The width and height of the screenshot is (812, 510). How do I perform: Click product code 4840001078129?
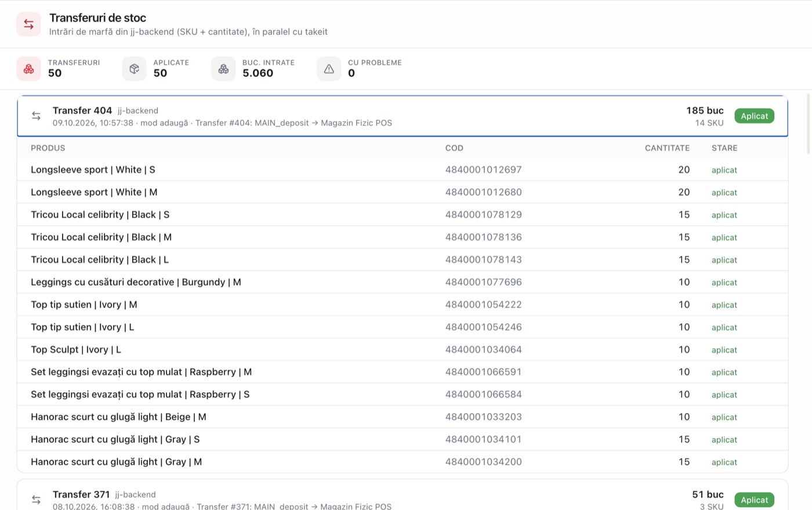pos(483,215)
